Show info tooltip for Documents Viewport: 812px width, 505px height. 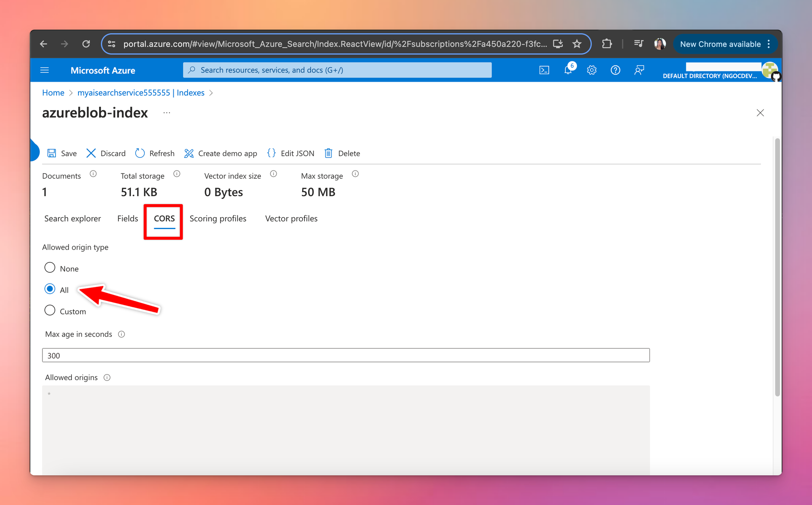click(93, 174)
